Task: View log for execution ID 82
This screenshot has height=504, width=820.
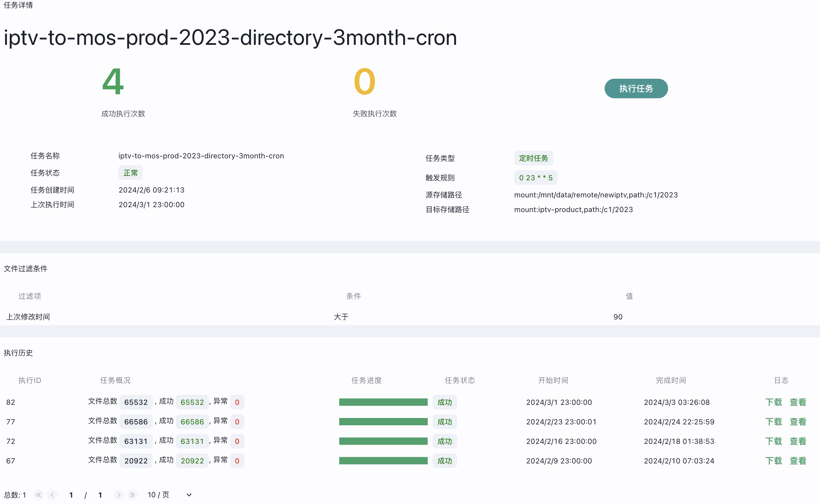Action: coord(798,402)
